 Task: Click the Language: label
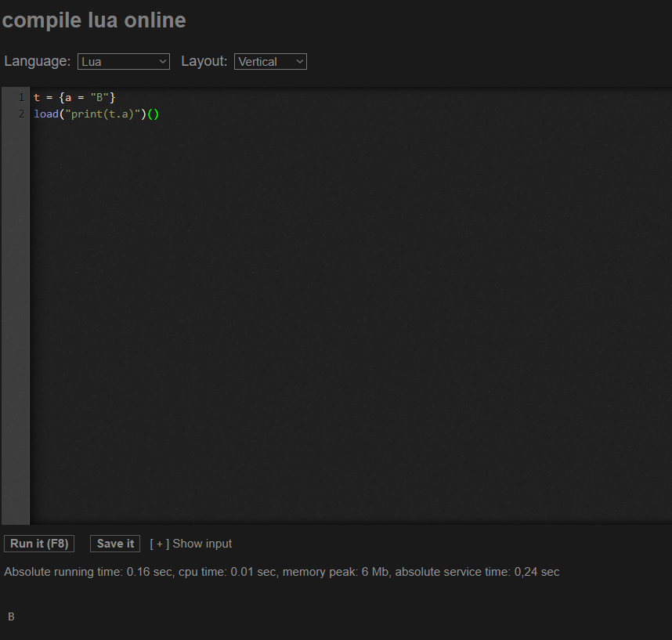pos(38,61)
